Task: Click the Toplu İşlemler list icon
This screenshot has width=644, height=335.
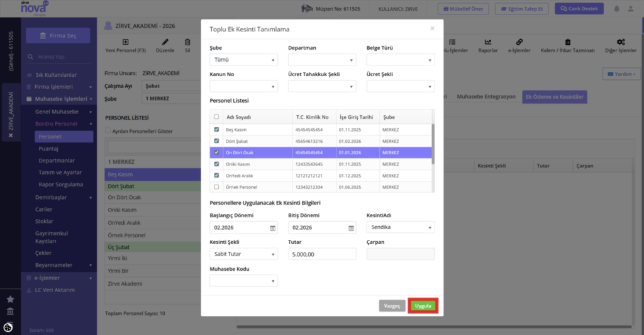Action: coord(452,42)
